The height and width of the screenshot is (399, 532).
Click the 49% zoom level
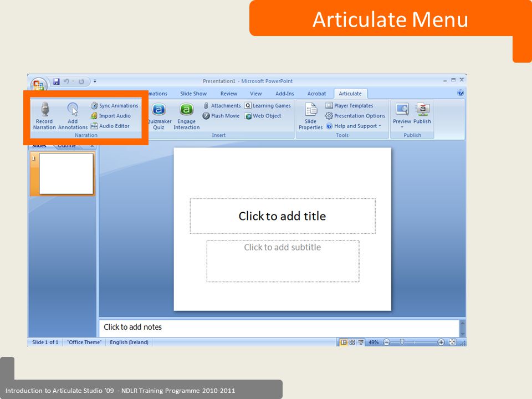click(374, 342)
